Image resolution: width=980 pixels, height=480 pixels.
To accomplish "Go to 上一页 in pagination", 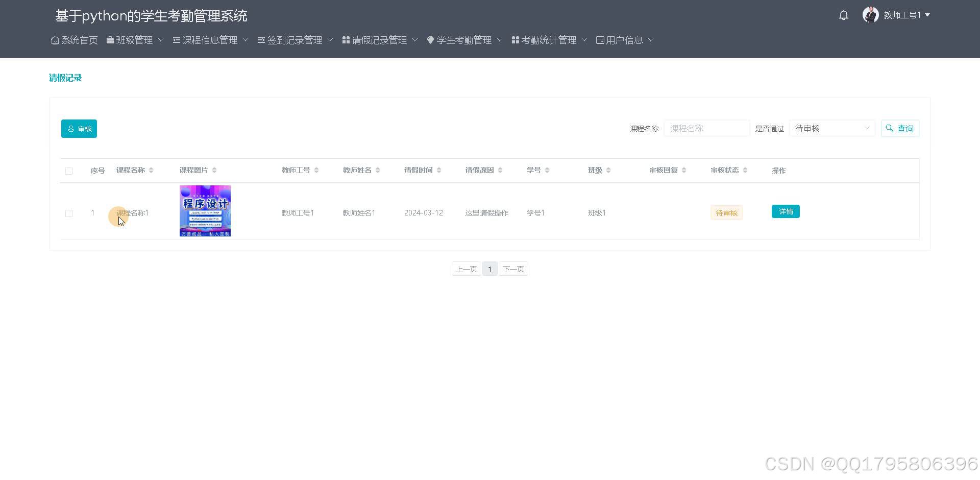I will tap(467, 269).
